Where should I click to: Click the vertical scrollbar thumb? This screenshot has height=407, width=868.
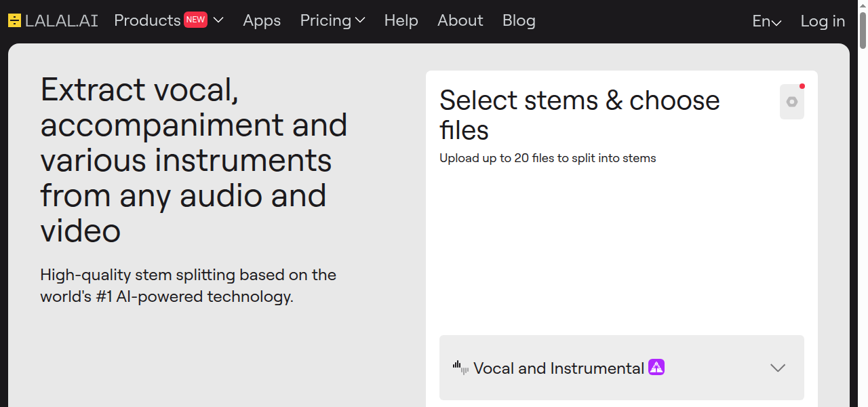click(863, 31)
